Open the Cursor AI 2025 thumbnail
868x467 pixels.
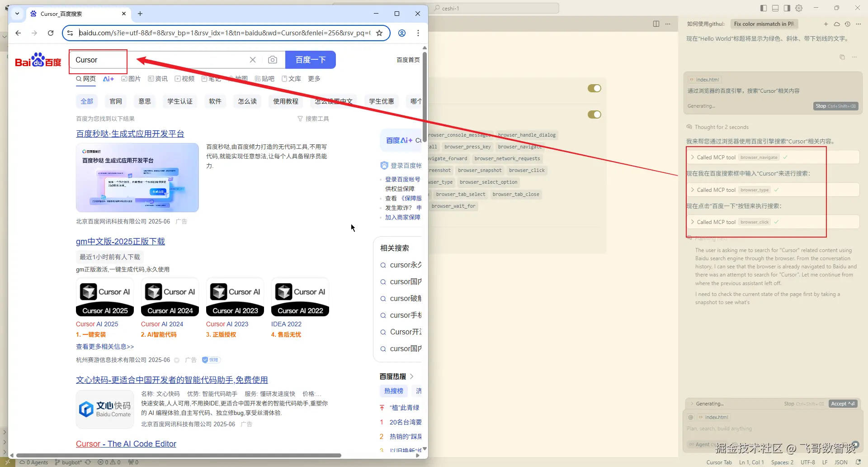[x=105, y=297]
